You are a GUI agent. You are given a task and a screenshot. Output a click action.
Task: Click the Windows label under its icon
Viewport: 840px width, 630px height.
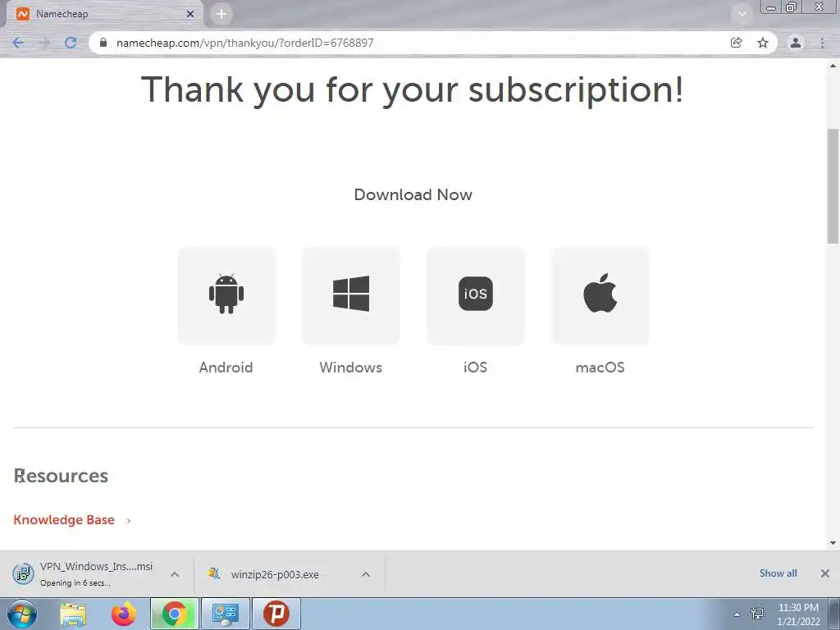(351, 367)
